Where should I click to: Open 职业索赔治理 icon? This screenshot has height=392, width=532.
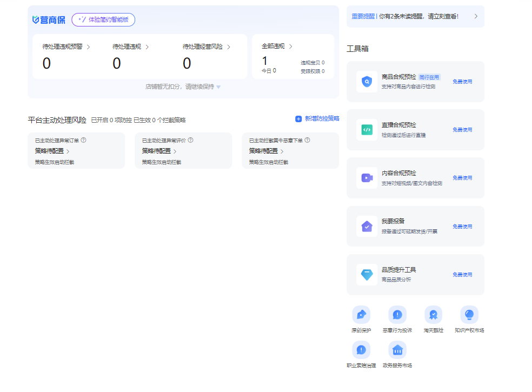click(x=361, y=350)
